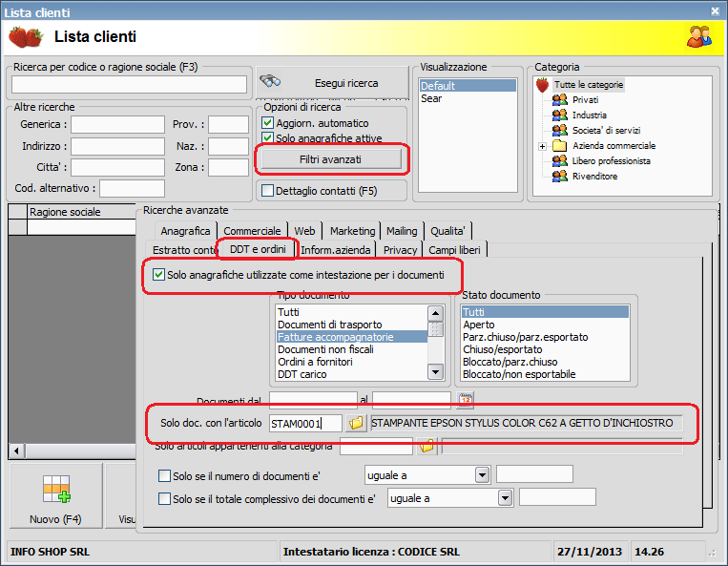Select Default in the Visualizzazione list

(468, 86)
